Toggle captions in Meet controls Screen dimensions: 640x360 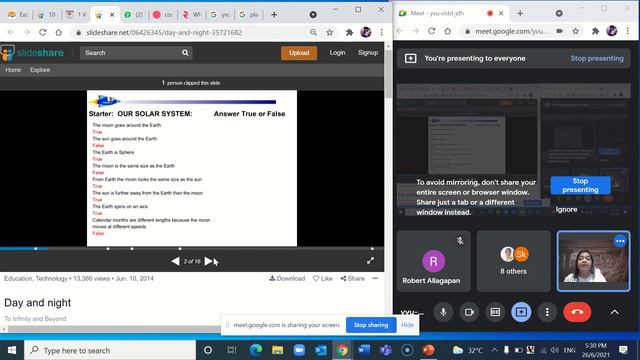click(x=495, y=312)
